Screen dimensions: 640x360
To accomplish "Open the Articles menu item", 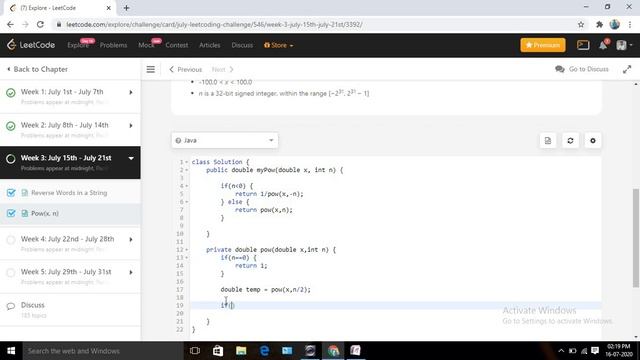I will [209, 45].
